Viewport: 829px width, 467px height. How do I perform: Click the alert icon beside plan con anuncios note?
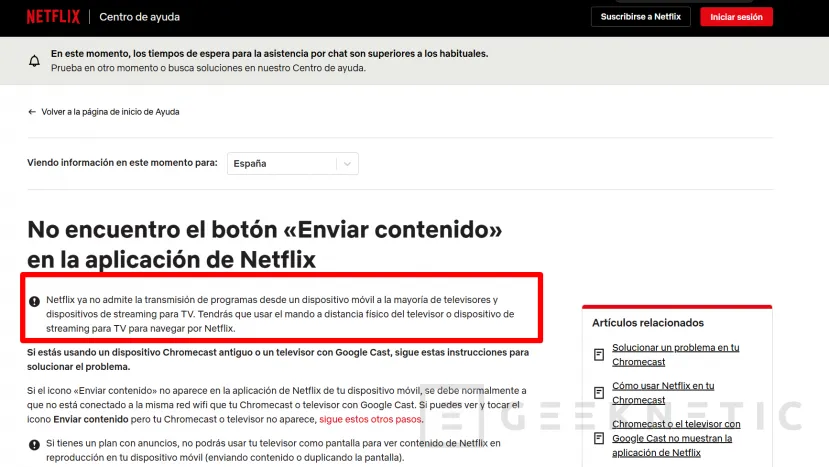[34, 445]
